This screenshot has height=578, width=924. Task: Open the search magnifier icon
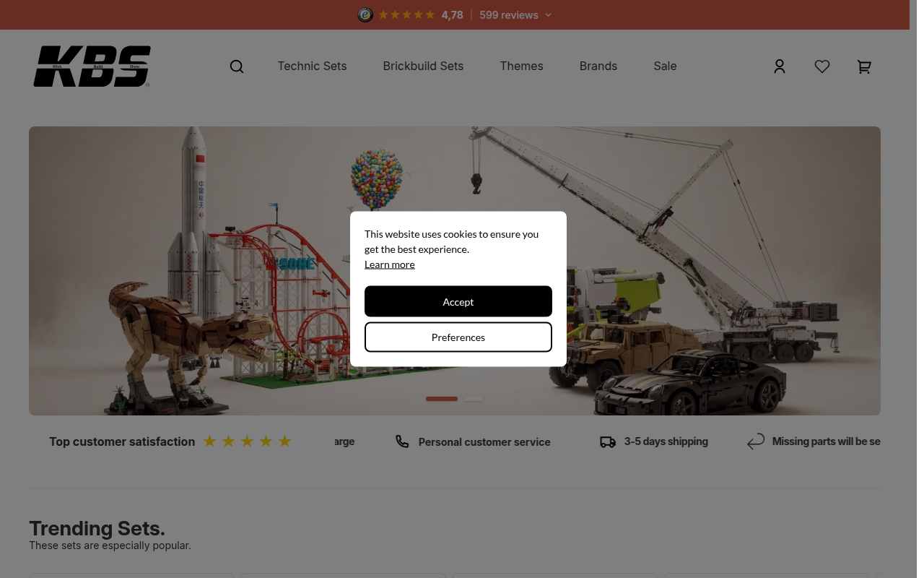click(x=237, y=66)
